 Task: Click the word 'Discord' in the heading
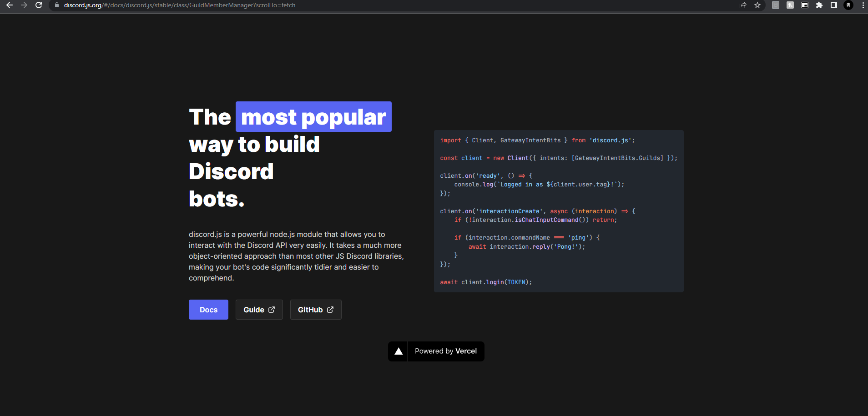pos(231,172)
